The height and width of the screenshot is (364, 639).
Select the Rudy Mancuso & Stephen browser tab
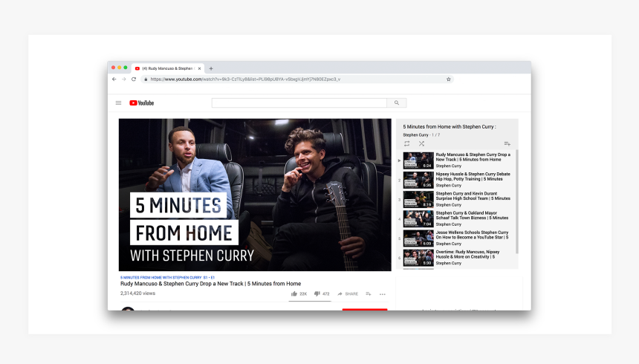click(168, 68)
